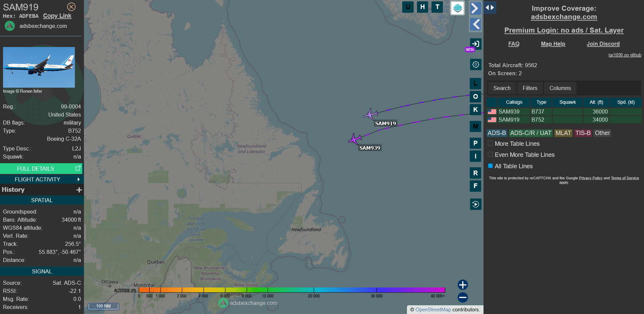Open the Map Help link
Screen dimensions: 644x314
pos(553,44)
